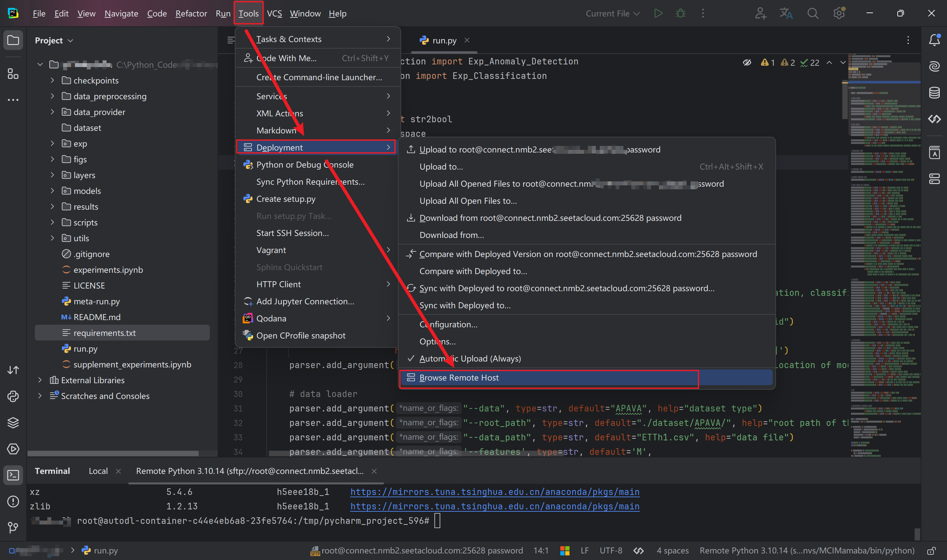Image resolution: width=947 pixels, height=560 pixels.
Task: Open the Terminal tool window icon
Action: (13, 475)
